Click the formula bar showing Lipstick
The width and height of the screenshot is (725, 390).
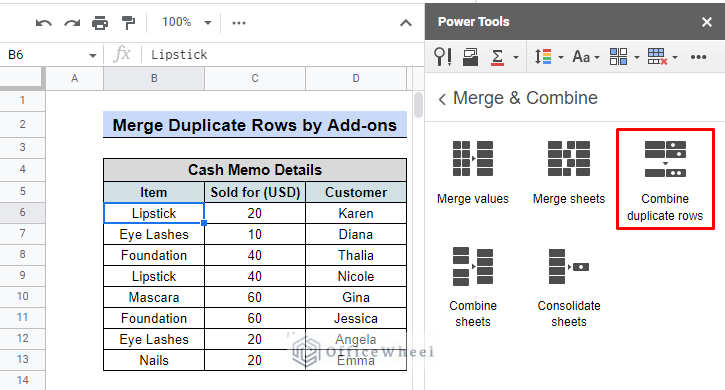tap(282, 55)
